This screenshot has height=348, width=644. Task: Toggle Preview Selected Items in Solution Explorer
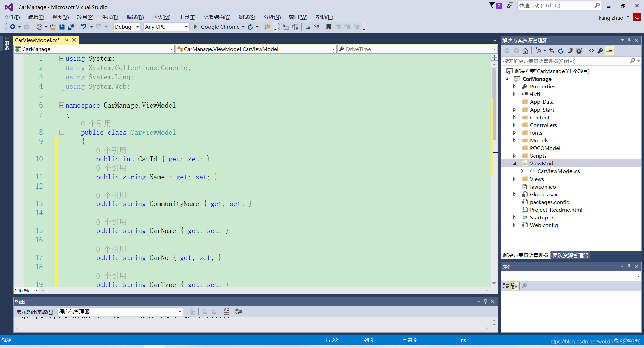pyautogui.click(x=609, y=51)
